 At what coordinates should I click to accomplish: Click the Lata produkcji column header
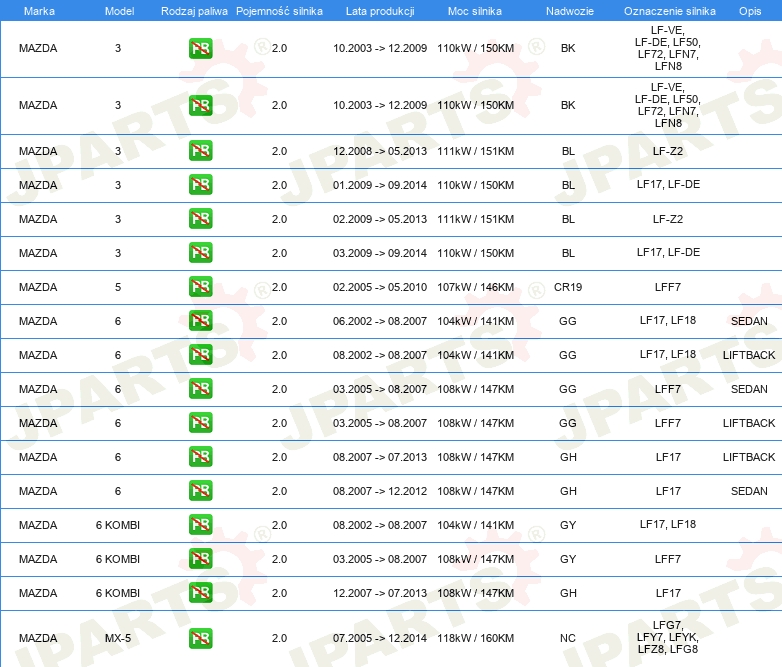coord(379,10)
